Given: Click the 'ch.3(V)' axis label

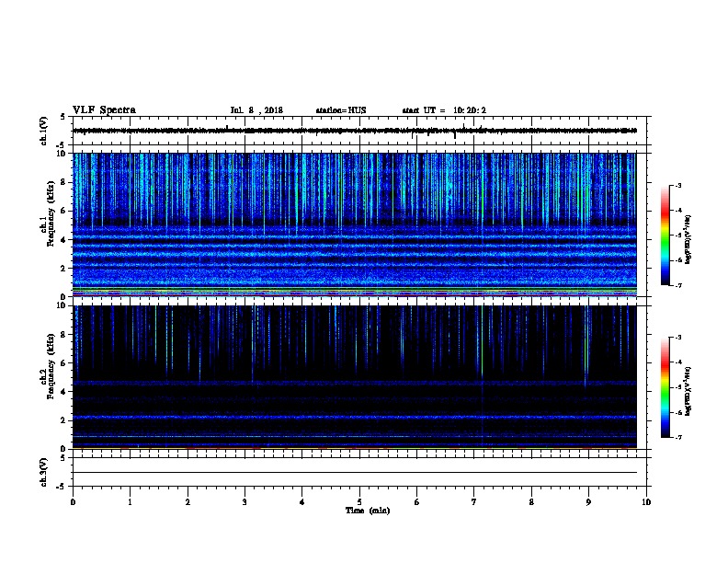Looking at the screenshot, I should pyautogui.click(x=43, y=472).
